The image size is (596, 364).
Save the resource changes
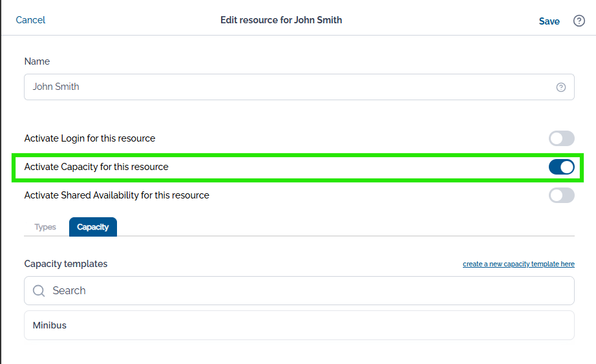pos(549,21)
